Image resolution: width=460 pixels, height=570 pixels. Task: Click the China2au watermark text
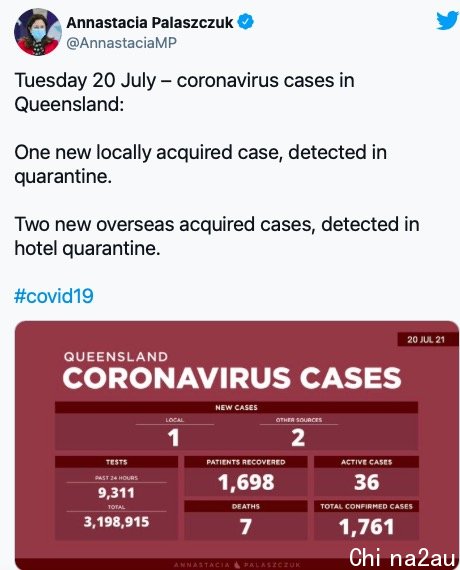click(x=402, y=558)
